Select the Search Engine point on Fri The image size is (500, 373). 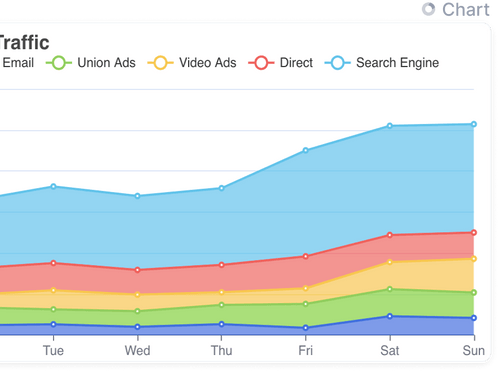[305, 150]
